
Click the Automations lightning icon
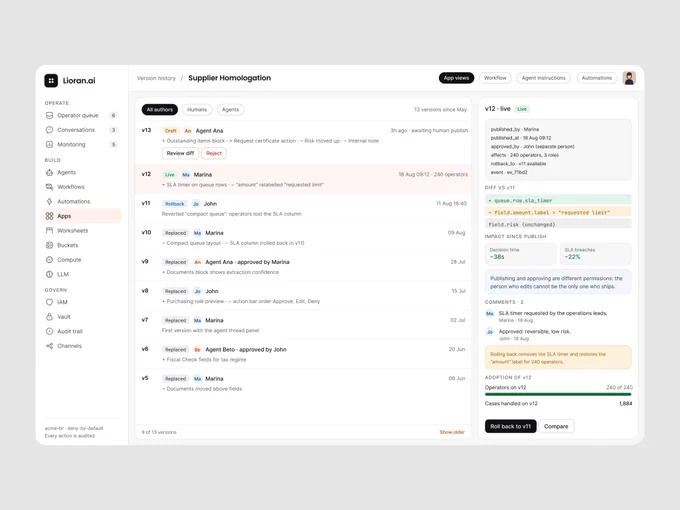(49, 201)
